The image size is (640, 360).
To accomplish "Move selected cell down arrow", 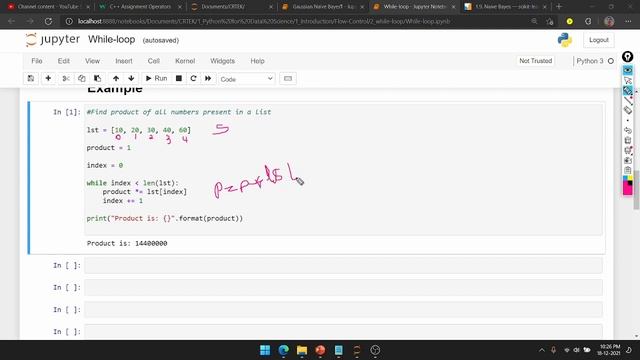I will (x=131, y=78).
